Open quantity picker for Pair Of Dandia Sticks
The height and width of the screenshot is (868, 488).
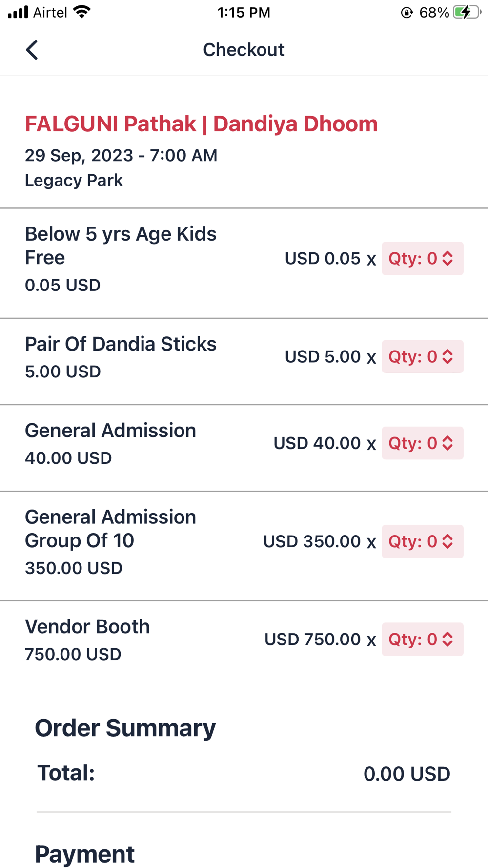pyautogui.click(x=422, y=357)
